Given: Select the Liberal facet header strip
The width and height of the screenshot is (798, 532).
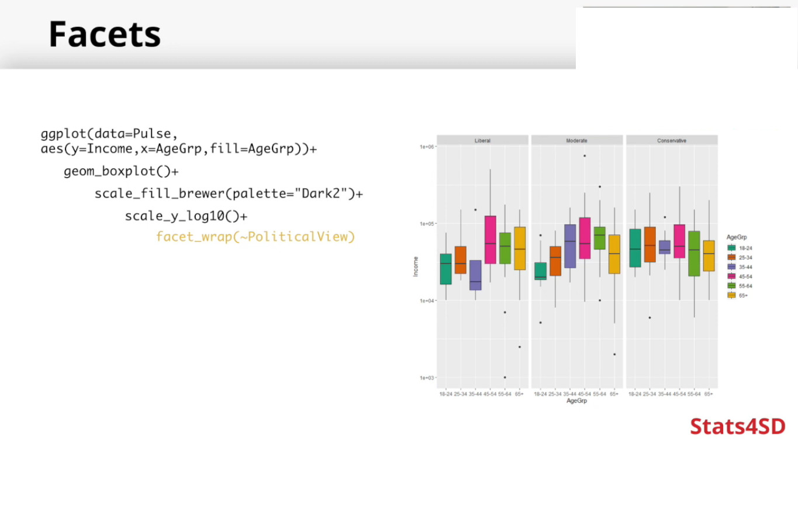Looking at the screenshot, I should [482, 140].
